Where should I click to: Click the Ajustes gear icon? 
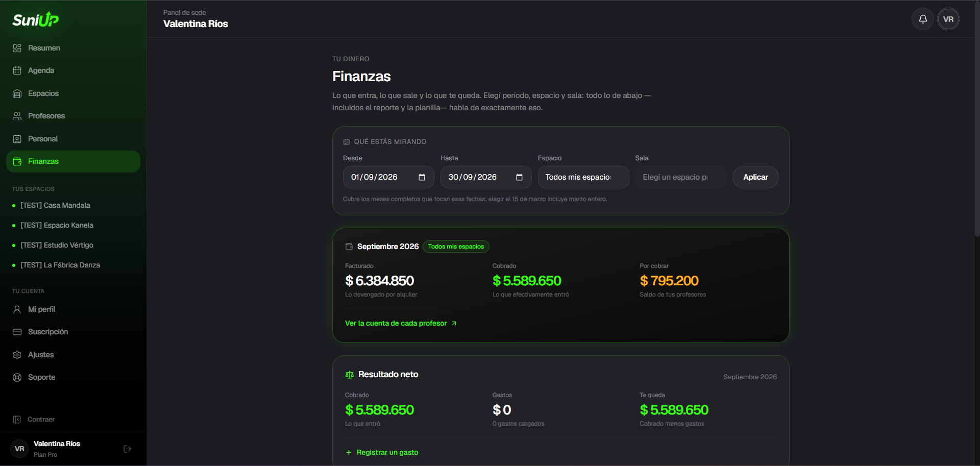pyautogui.click(x=17, y=355)
